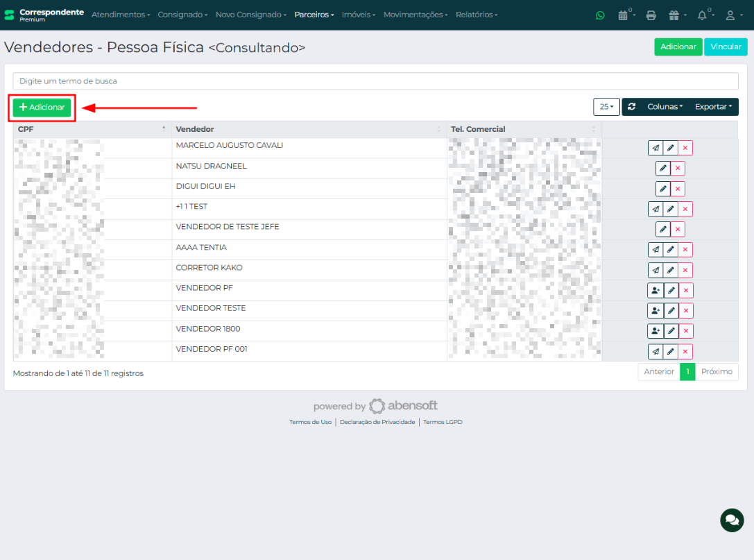754x560 pixels.
Task: Click the printer icon in the top bar
Action: pos(651,15)
